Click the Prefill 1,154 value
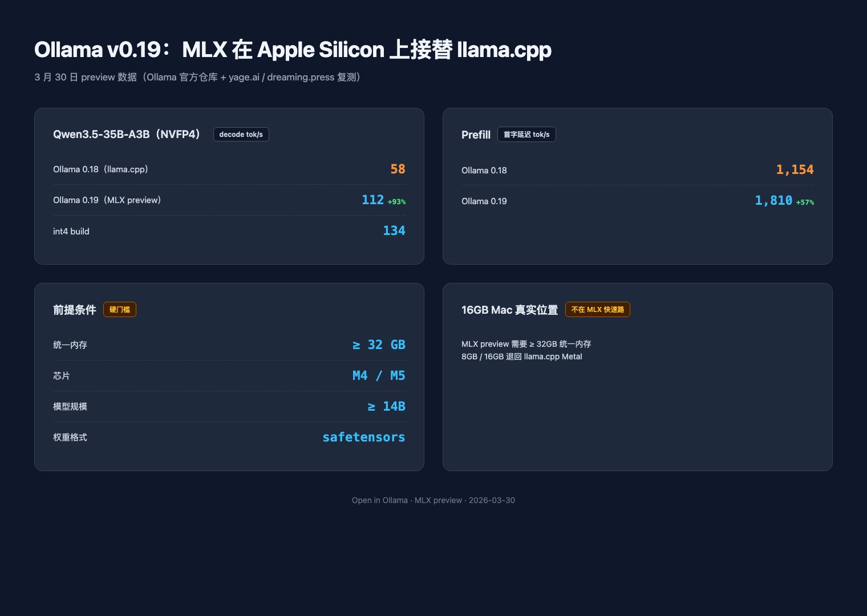Image resolution: width=867 pixels, height=616 pixels. pyautogui.click(x=795, y=170)
